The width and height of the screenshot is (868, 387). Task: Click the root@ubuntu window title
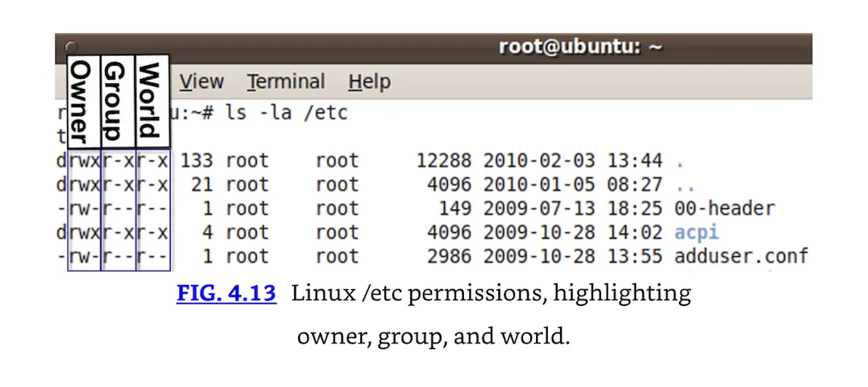(580, 47)
